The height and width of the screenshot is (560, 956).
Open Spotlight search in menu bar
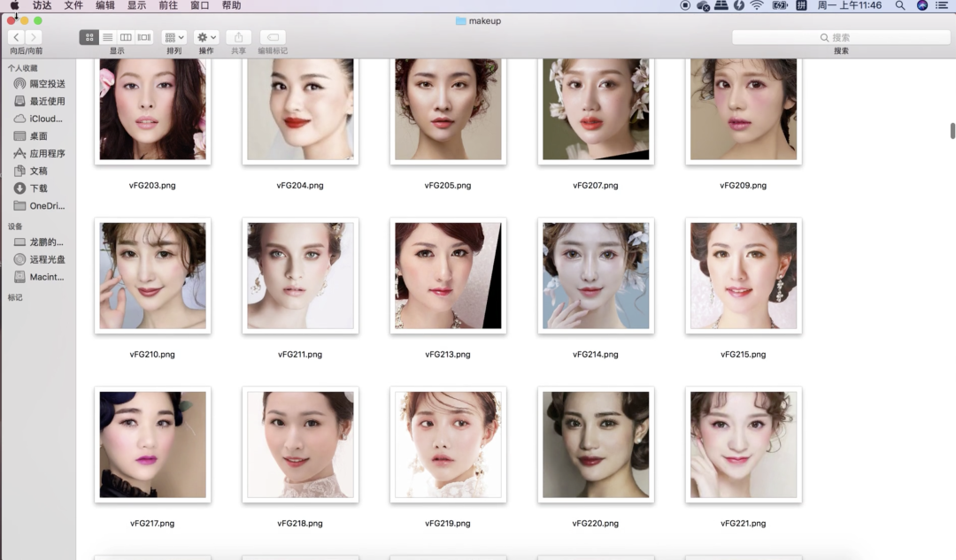coord(900,5)
